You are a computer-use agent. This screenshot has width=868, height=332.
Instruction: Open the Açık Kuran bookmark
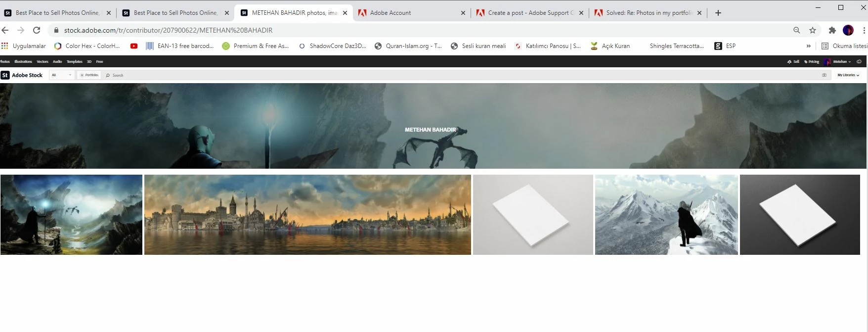click(610, 46)
